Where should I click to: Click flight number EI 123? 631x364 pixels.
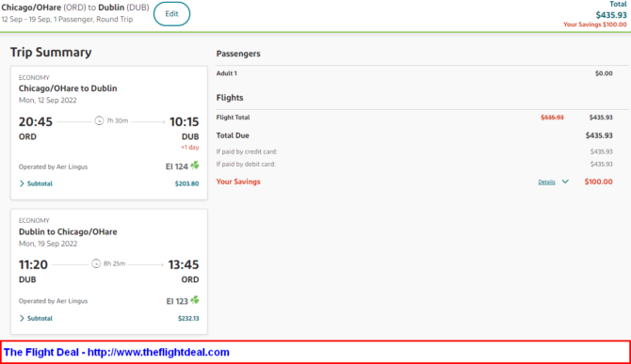[x=177, y=301]
